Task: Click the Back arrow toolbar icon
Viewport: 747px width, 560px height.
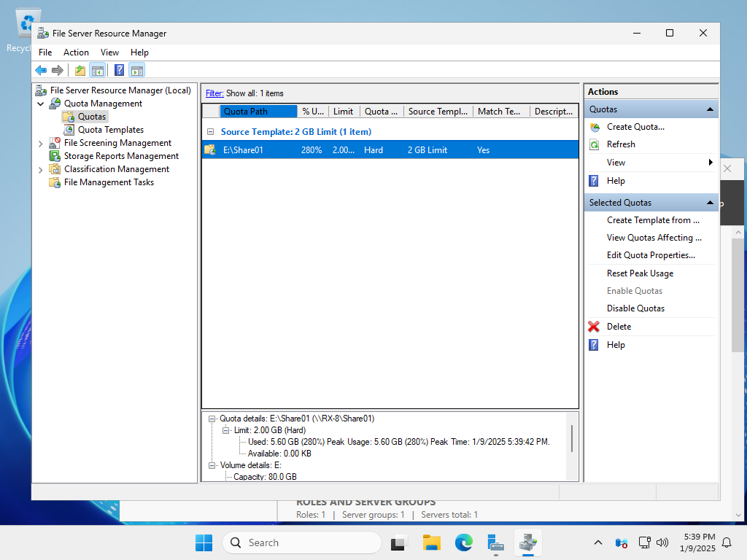Action: tap(41, 71)
